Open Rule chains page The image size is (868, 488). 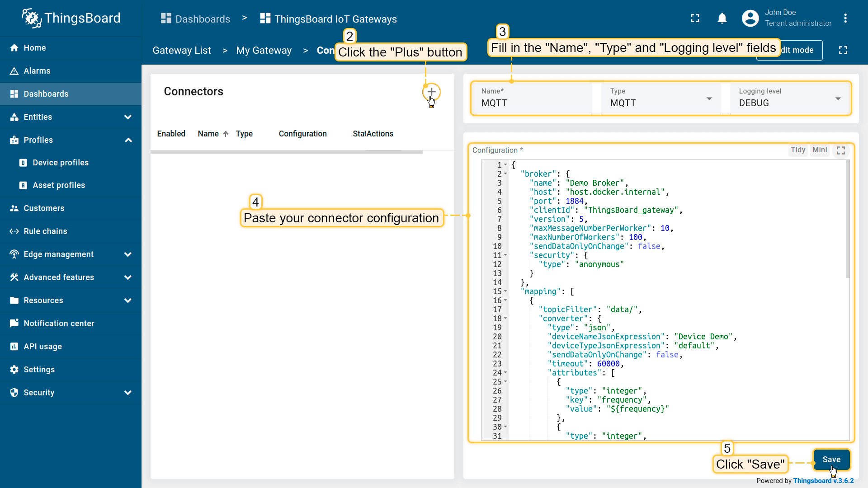(71, 231)
